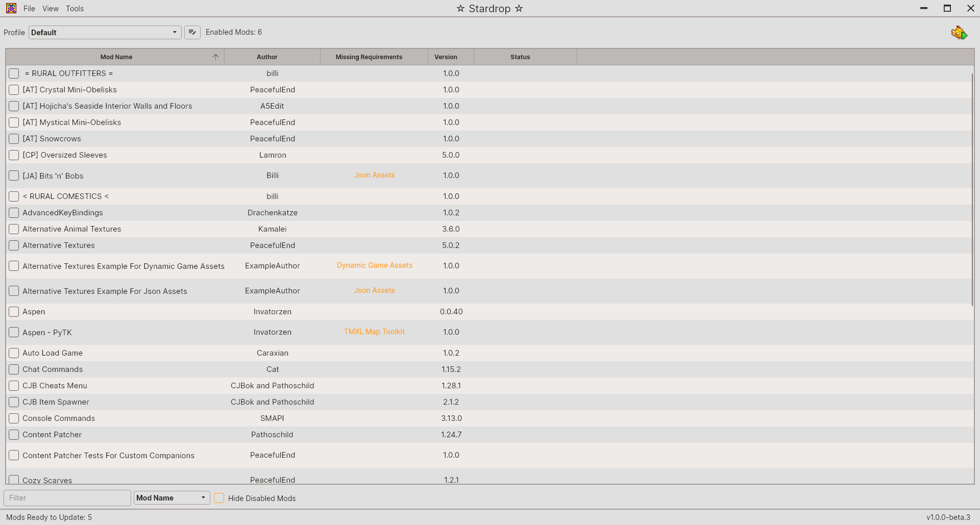
Task: Open the Mod Name filter type dropdown
Action: pos(171,498)
